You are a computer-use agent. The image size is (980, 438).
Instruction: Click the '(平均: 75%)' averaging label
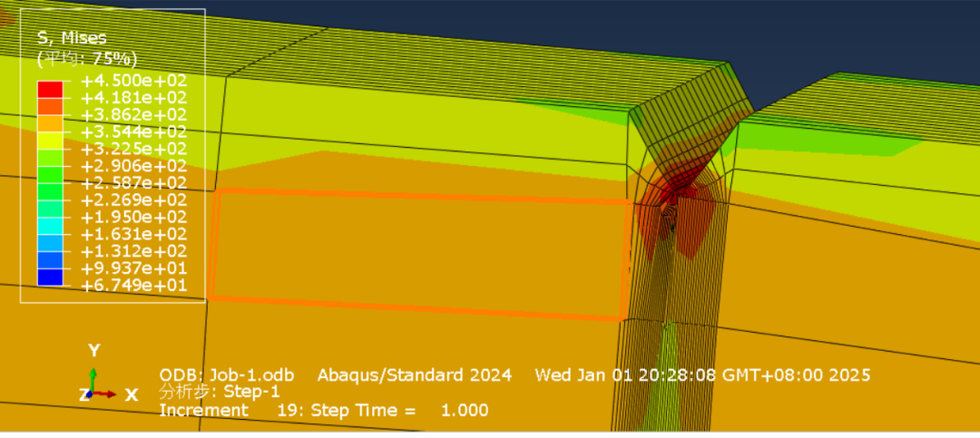86,59
